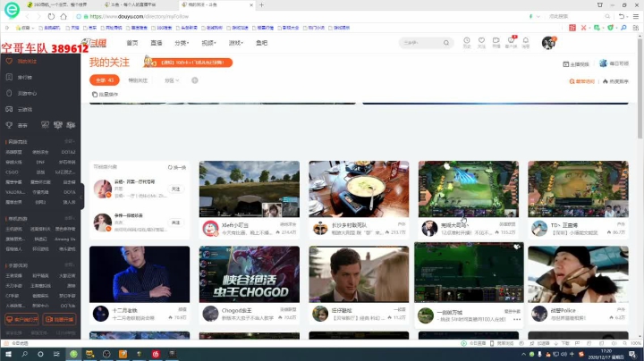Screen dimensions: 644x361
Task: Open the 战婴Police stream thumbnail
Action: coord(579,274)
